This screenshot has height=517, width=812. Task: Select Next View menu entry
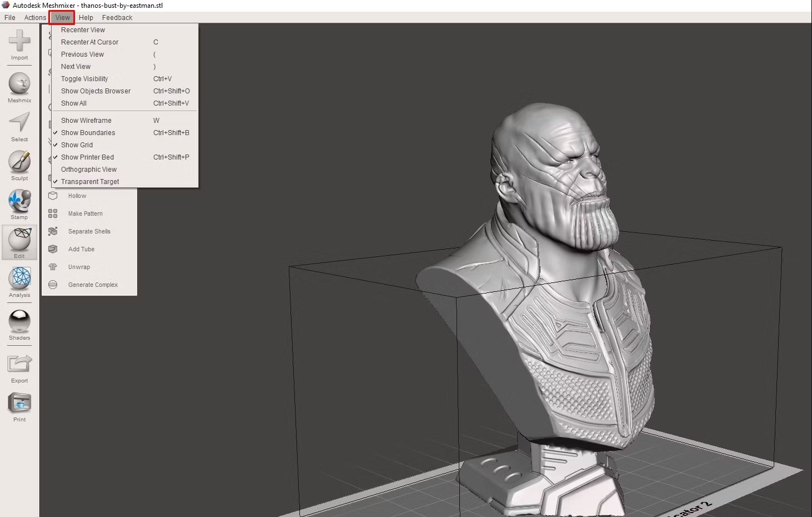click(125, 67)
